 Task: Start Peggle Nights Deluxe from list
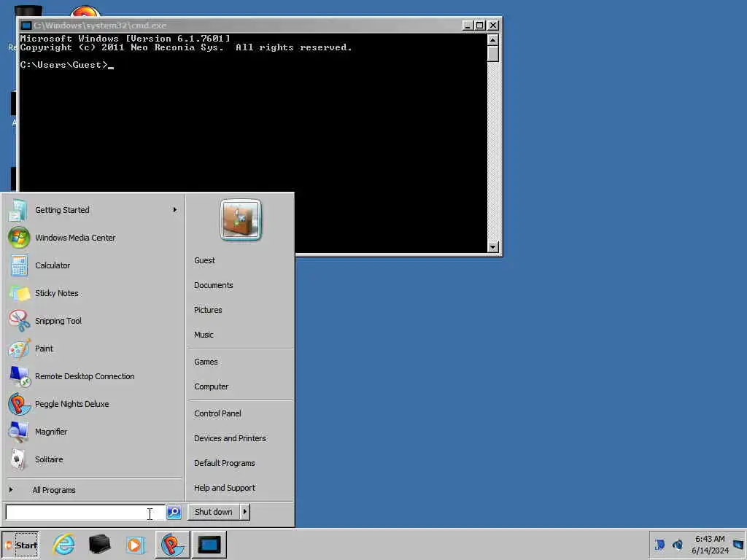(94, 404)
